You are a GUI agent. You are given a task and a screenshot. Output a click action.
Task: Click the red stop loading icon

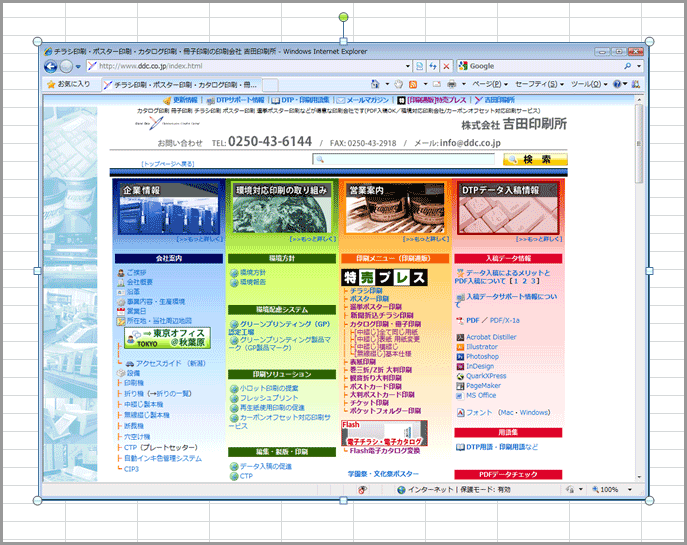[446, 66]
